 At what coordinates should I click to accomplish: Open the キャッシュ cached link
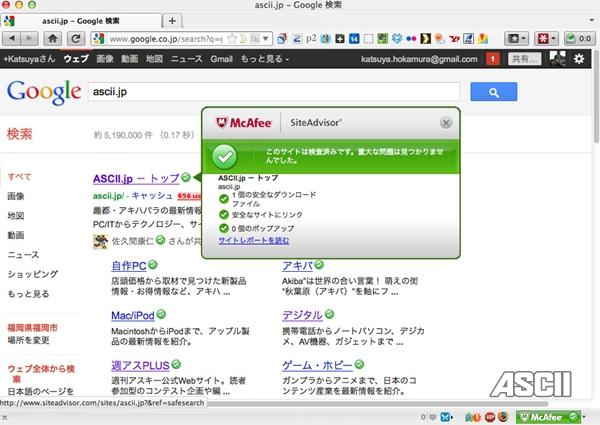[152, 195]
